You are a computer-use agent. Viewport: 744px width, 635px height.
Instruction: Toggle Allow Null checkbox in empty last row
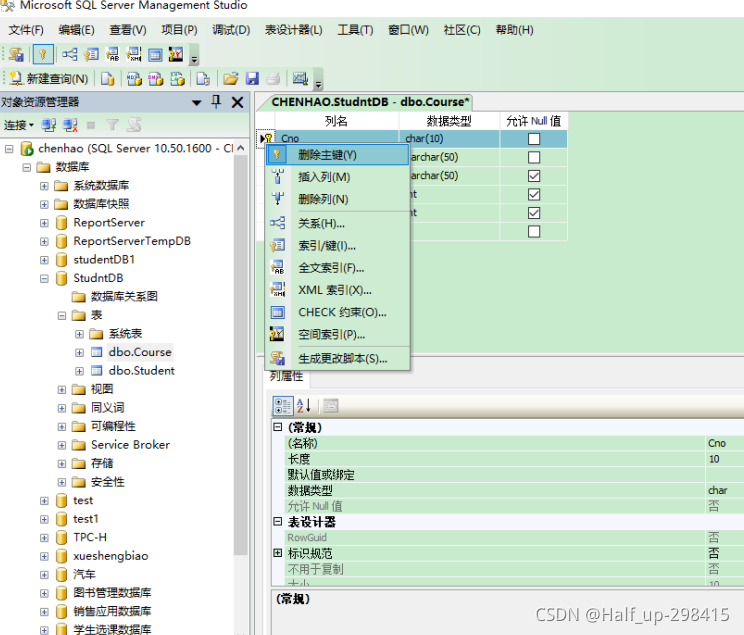point(534,231)
